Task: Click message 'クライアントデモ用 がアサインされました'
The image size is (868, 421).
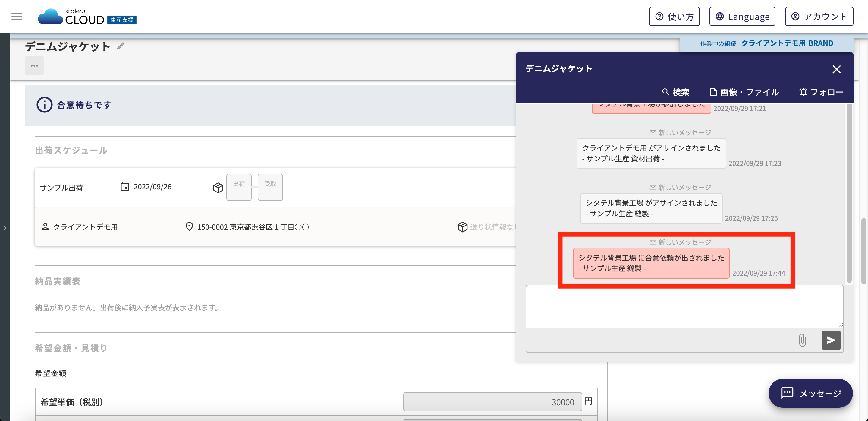Action: (x=651, y=153)
